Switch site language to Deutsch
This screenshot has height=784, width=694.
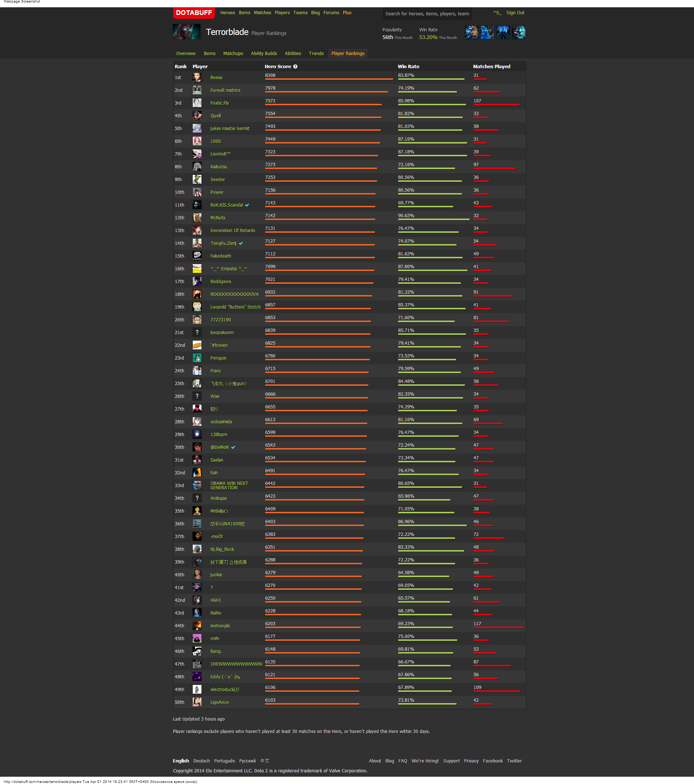pyautogui.click(x=201, y=761)
